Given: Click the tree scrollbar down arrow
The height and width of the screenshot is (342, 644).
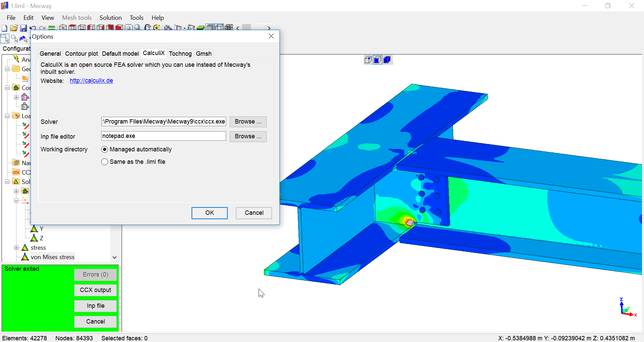Looking at the screenshot, I should pyautogui.click(x=115, y=257).
